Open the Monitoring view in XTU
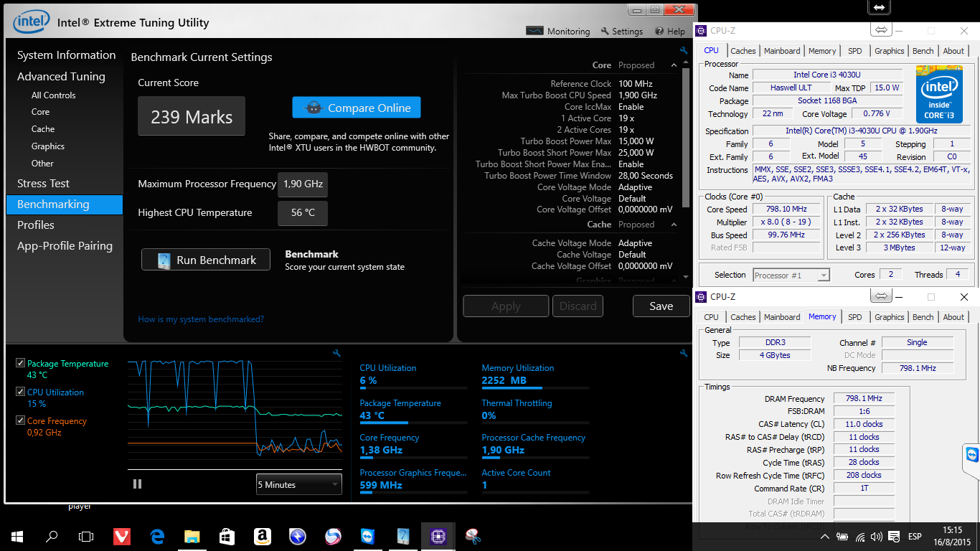 pos(558,32)
